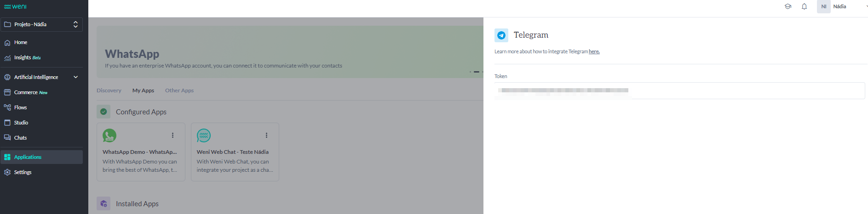Click the Configured Apps heading

point(141,112)
